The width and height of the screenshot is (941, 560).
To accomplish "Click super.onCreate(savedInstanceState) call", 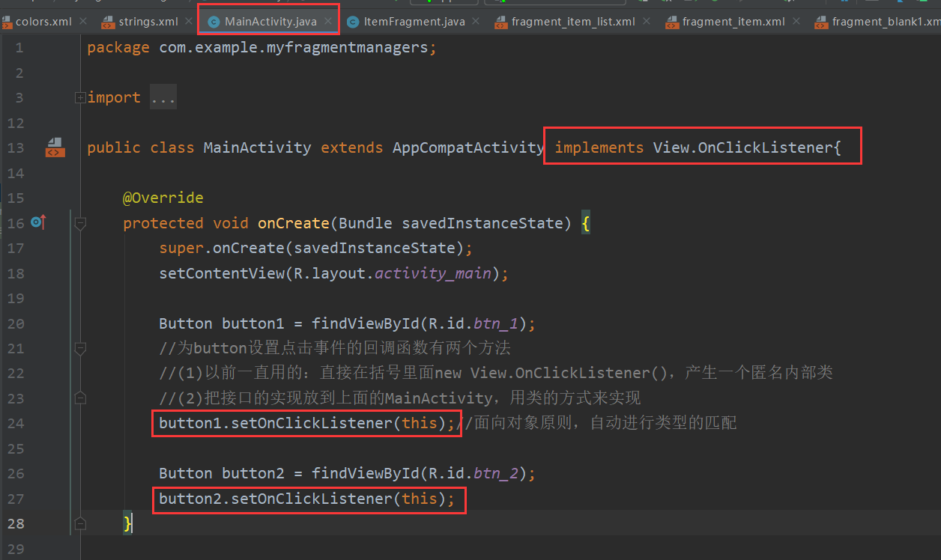I will (x=311, y=248).
